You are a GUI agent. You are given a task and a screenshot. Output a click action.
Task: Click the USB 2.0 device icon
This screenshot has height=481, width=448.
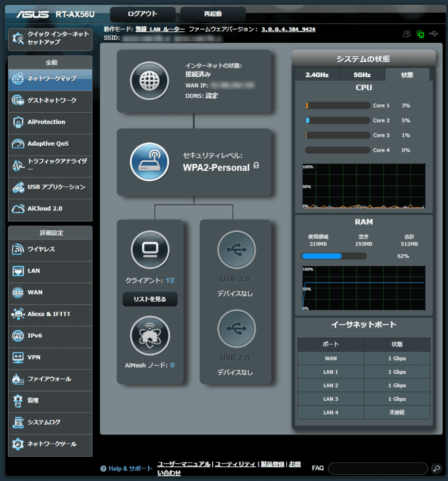click(x=237, y=328)
